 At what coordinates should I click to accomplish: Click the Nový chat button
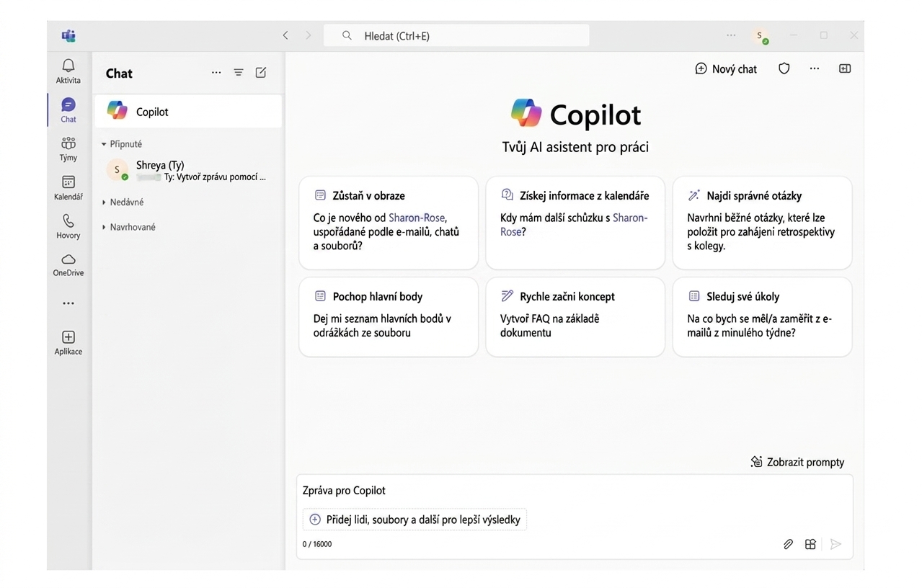point(726,69)
